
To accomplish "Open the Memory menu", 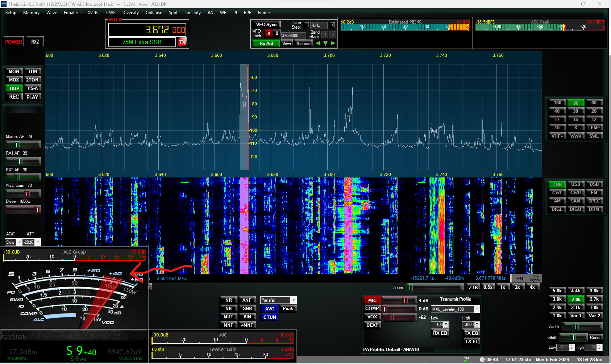I will (31, 13).
